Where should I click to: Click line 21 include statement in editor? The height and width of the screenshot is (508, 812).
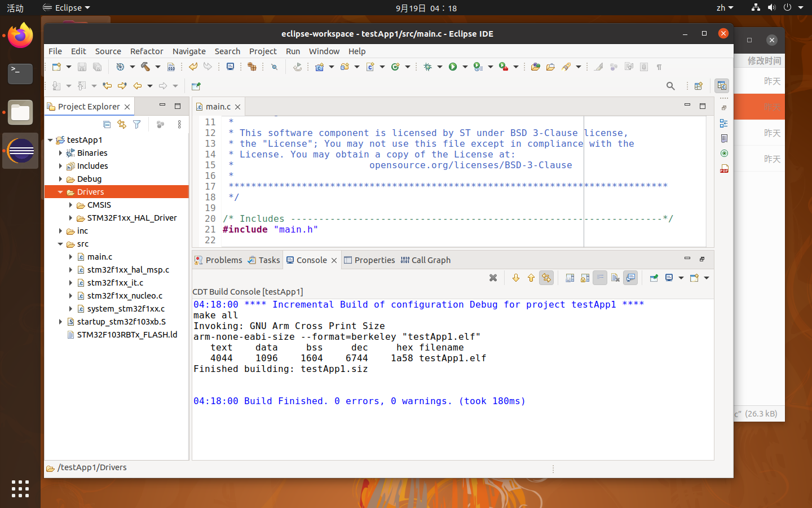point(271,229)
